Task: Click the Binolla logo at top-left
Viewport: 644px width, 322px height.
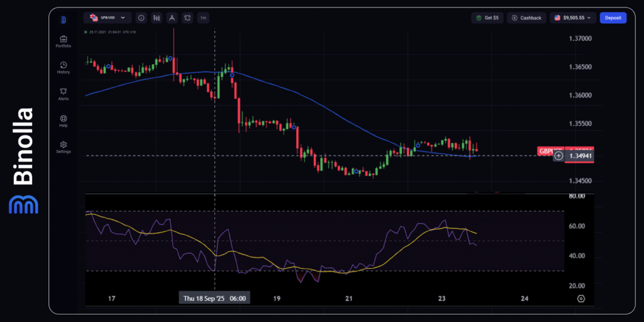Action: coord(63,19)
